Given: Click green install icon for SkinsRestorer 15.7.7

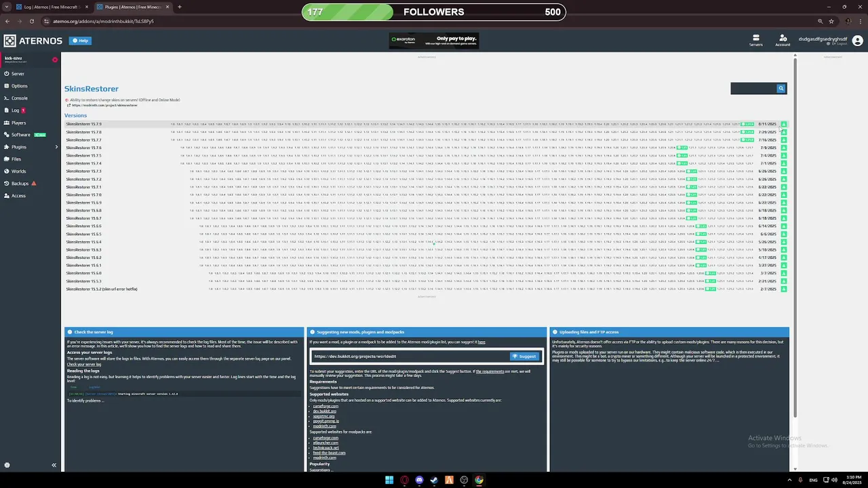Looking at the screenshot, I should coord(783,140).
